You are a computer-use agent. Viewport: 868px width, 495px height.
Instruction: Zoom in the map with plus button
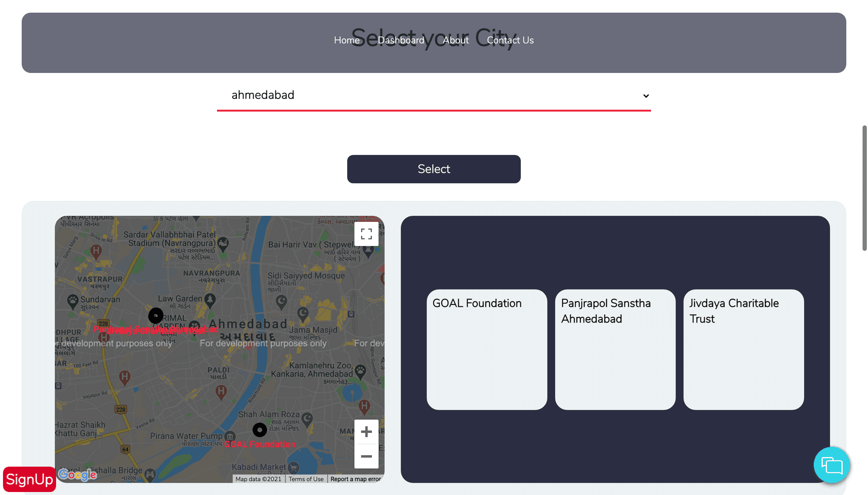pos(366,432)
